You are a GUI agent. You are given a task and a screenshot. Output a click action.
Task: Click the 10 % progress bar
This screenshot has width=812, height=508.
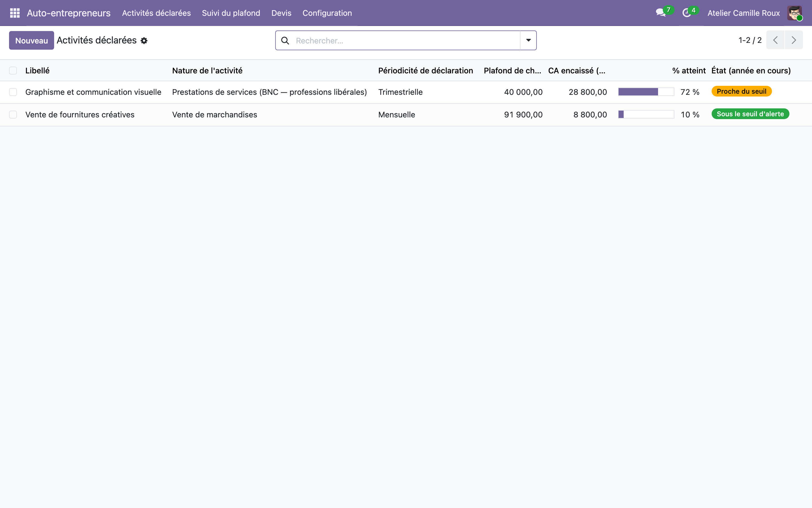click(x=646, y=114)
